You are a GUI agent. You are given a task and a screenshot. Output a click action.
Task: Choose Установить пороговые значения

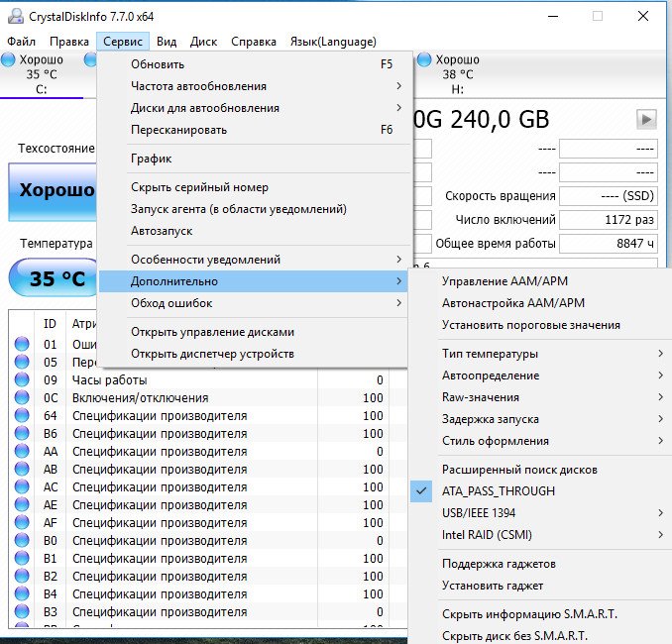[x=540, y=325]
